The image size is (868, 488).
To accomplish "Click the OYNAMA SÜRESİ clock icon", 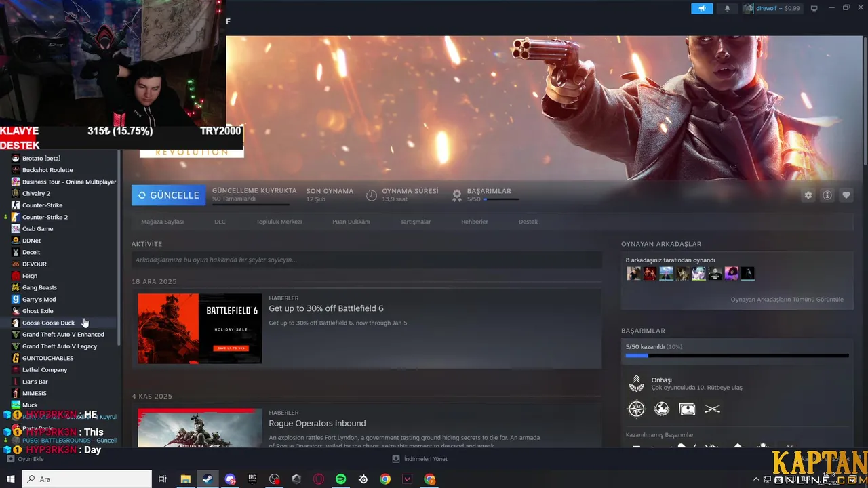I will point(371,195).
